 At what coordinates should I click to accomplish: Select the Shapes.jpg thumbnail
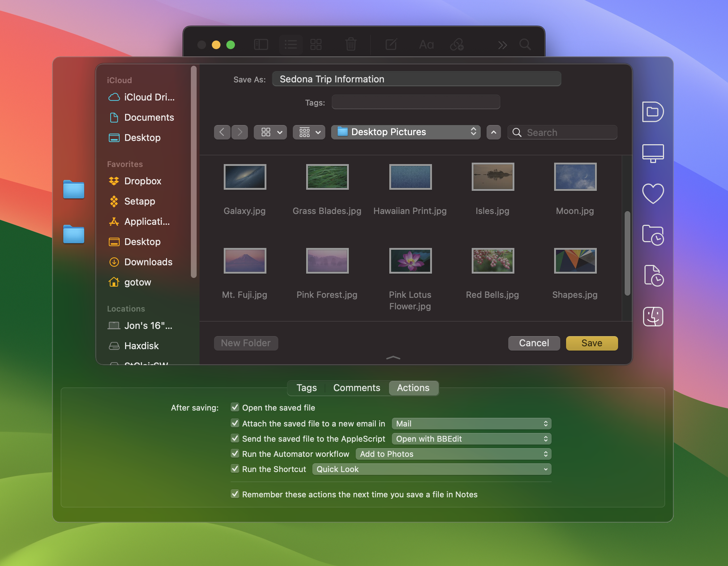575,261
